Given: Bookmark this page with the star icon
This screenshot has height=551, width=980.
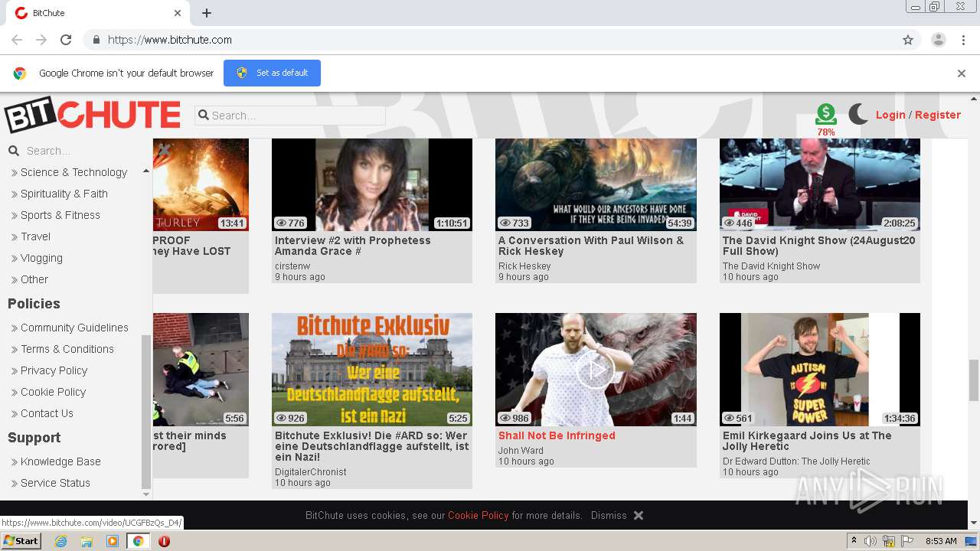Looking at the screenshot, I should tap(908, 40).
